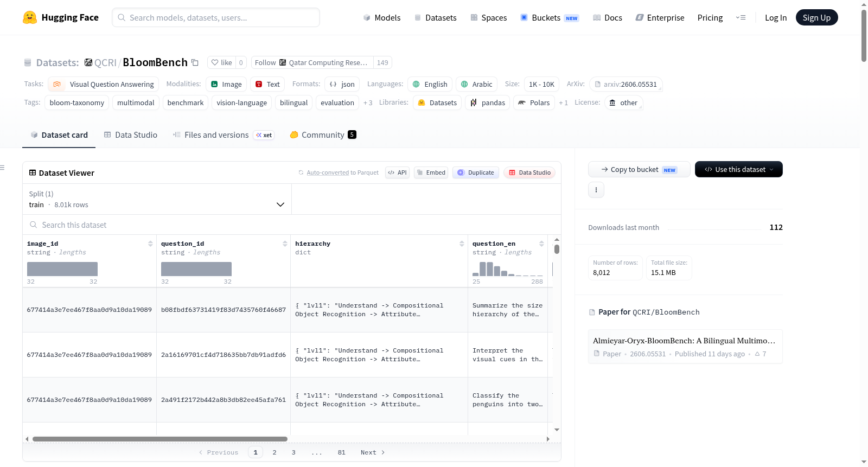This screenshot has height=467, width=868.
Task: Go to page 3 of the dataset
Action: click(293, 452)
